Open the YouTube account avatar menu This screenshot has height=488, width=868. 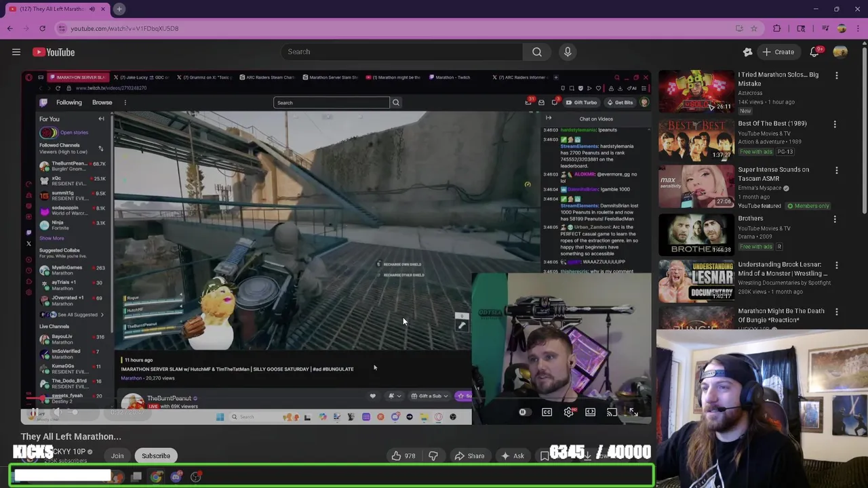(x=840, y=52)
